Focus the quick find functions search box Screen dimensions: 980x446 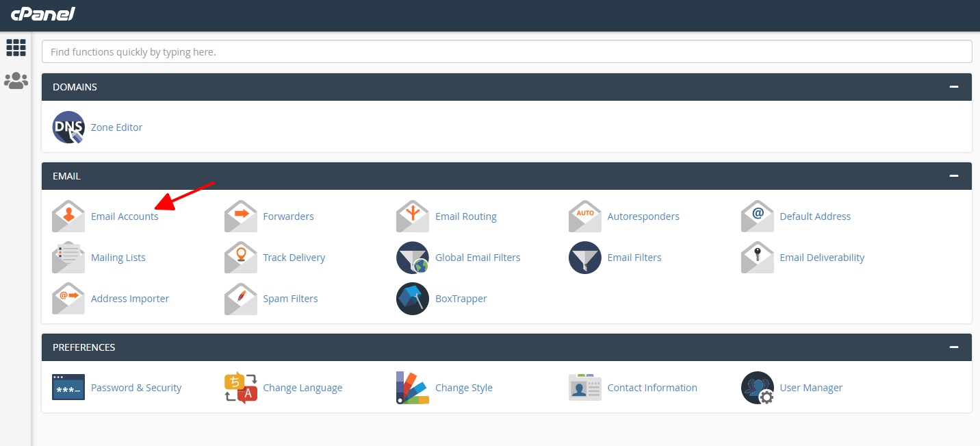tap(507, 51)
